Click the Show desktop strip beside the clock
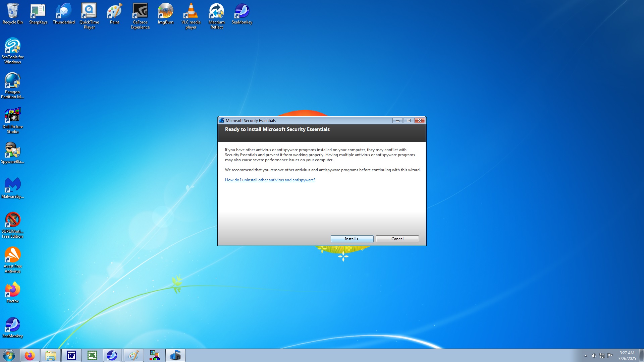Image resolution: width=644 pixels, height=362 pixels. pos(641,355)
